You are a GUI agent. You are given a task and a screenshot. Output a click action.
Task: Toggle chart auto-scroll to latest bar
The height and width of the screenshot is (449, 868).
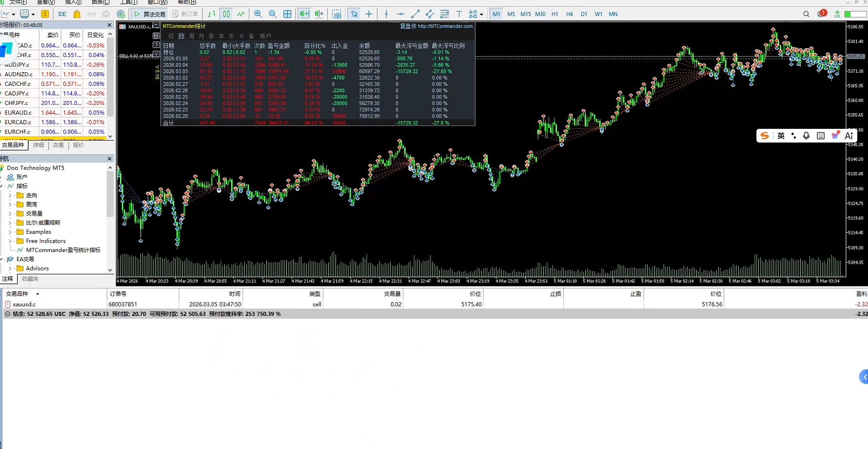coord(304,14)
